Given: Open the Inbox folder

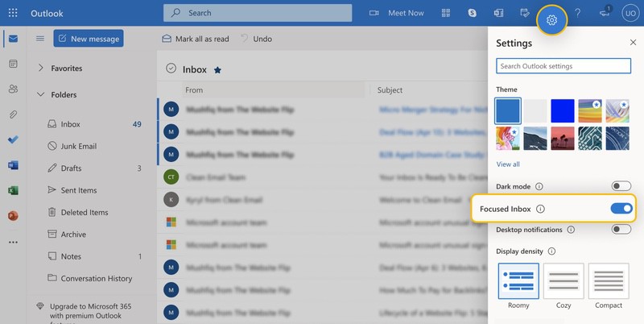Looking at the screenshot, I should pyautogui.click(x=94, y=124).
